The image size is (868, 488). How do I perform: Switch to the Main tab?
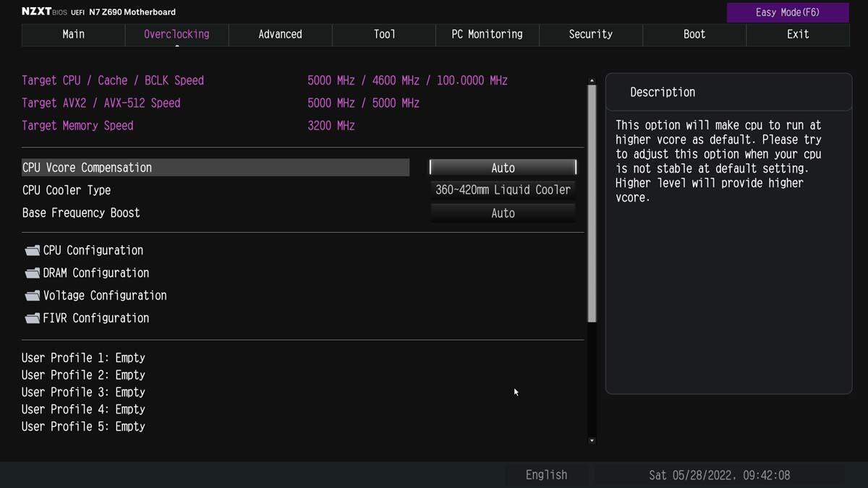pos(73,34)
